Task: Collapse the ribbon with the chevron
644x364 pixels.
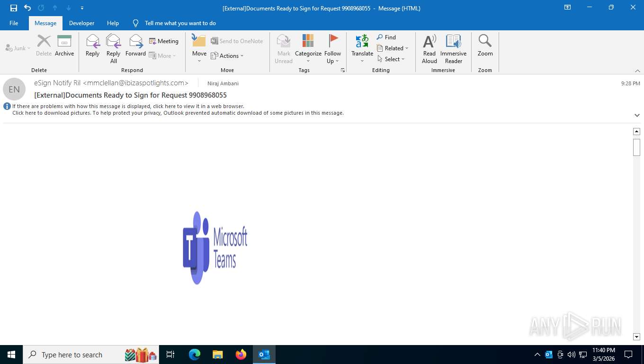Action: pos(637,71)
